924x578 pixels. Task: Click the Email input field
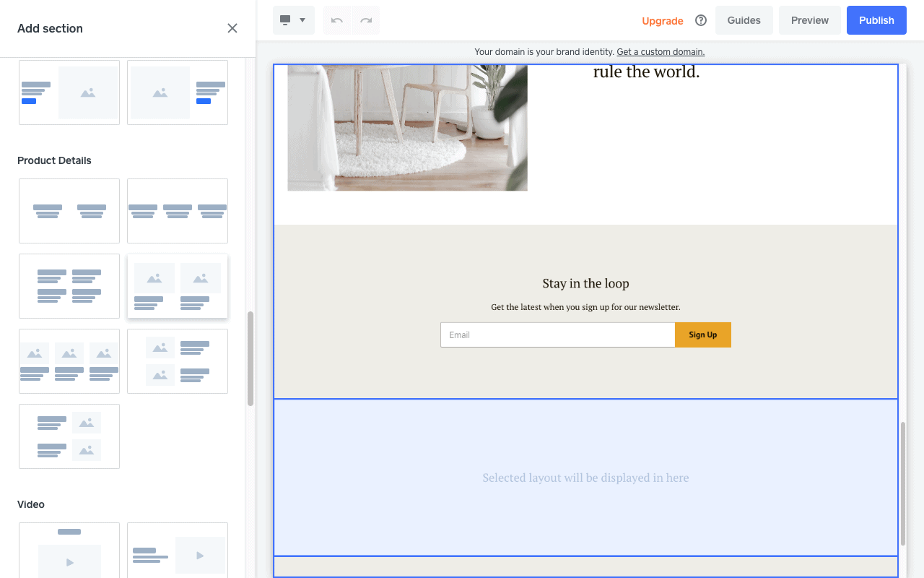coord(557,335)
